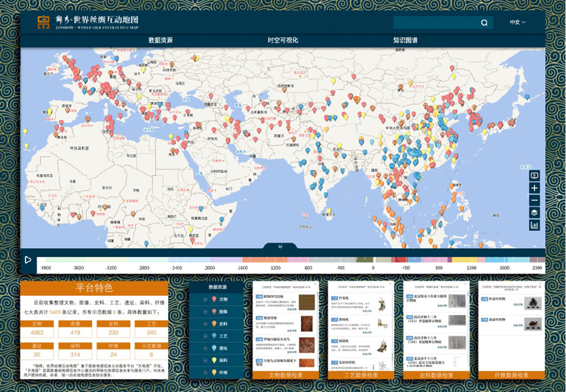
Task: Toggle the 史料 layer radio button
Action: 205,324
